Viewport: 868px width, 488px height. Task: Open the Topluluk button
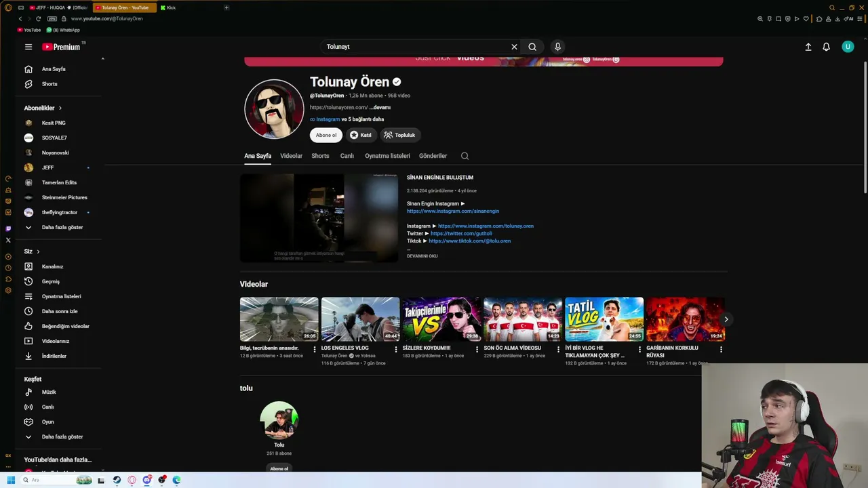[400, 135]
